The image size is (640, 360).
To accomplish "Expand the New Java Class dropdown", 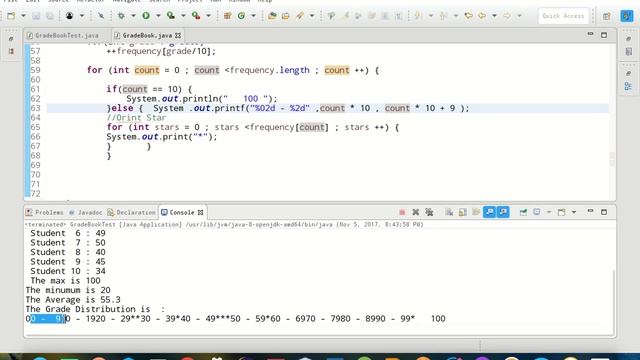I will (253, 16).
